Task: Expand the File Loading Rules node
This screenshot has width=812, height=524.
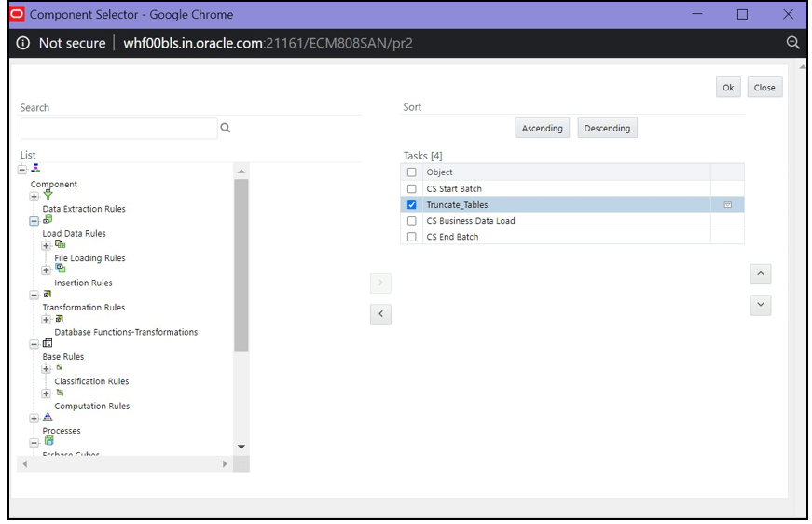Action: 46,245
